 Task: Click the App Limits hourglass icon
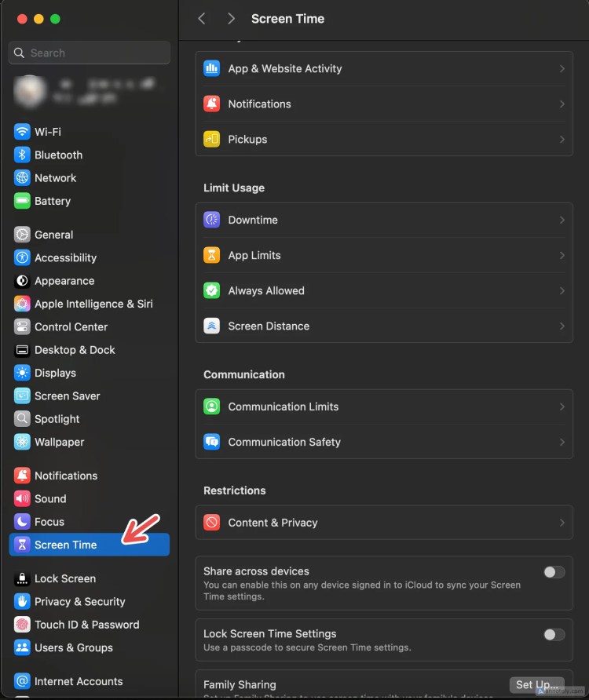click(x=211, y=255)
